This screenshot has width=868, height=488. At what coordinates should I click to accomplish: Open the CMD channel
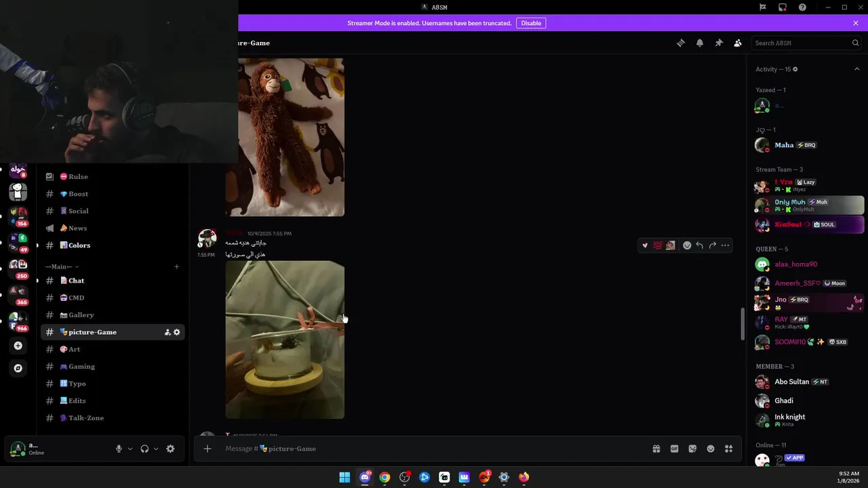(x=113, y=298)
